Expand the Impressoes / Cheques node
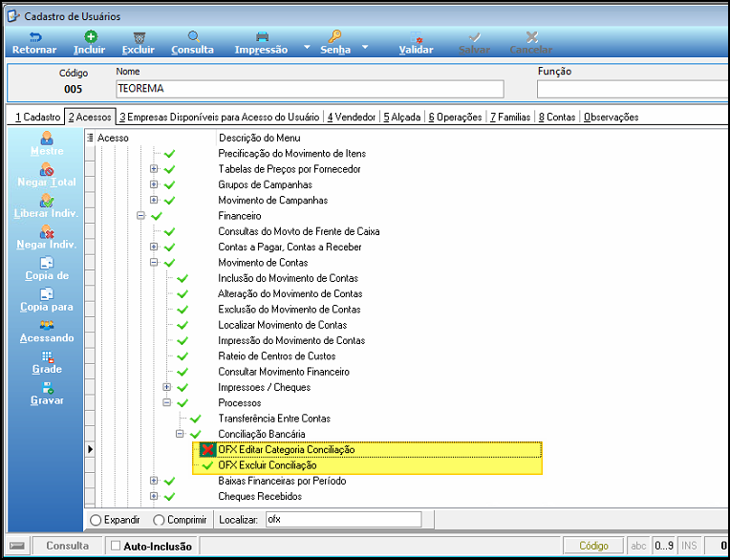Image resolution: width=730 pixels, height=560 pixels. (x=166, y=387)
